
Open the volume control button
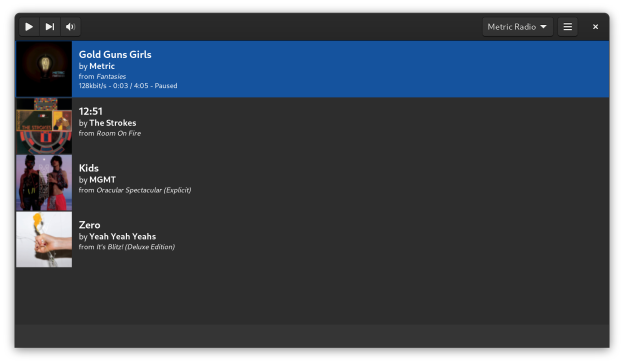[x=70, y=27]
